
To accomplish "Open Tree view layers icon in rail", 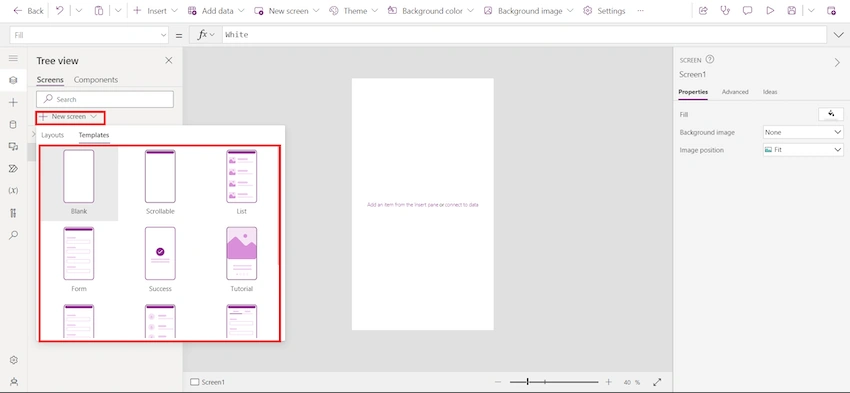I will pos(14,80).
